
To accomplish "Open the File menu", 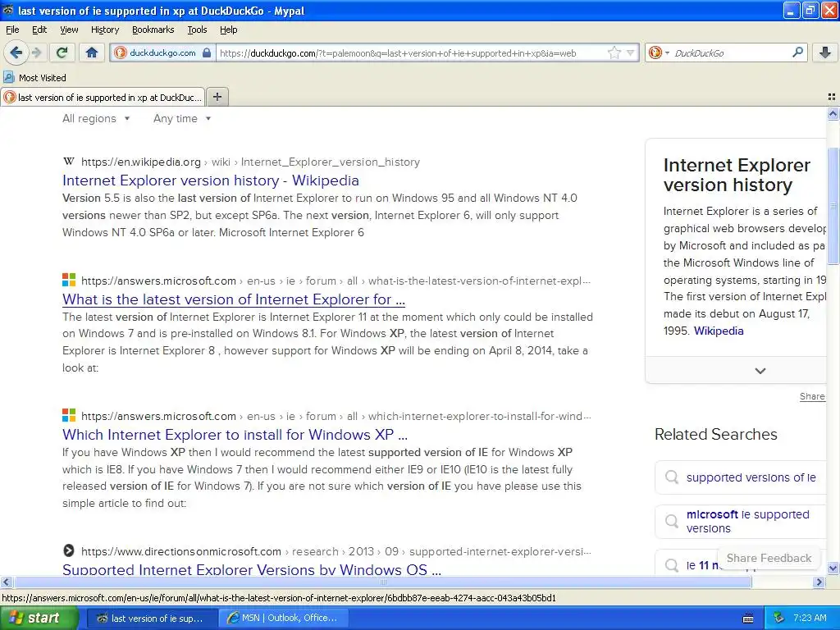I will [12, 30].
